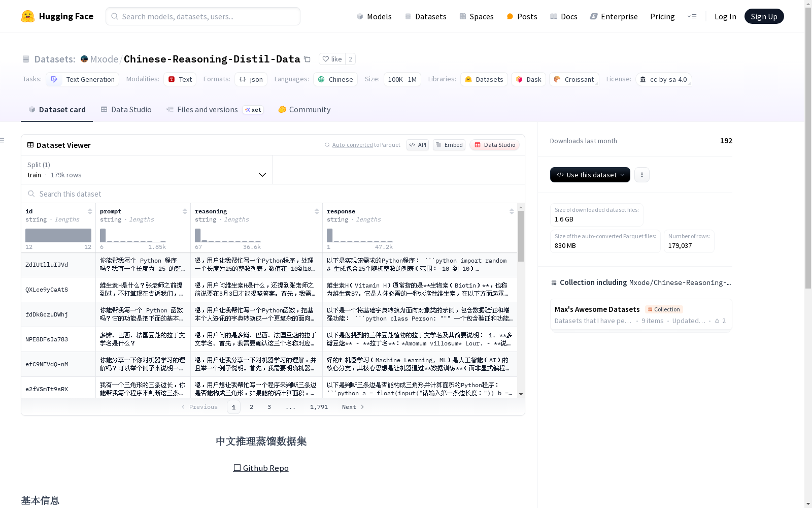
Task: Click the Text Generation task tag
Action: (x=83, y=79)
